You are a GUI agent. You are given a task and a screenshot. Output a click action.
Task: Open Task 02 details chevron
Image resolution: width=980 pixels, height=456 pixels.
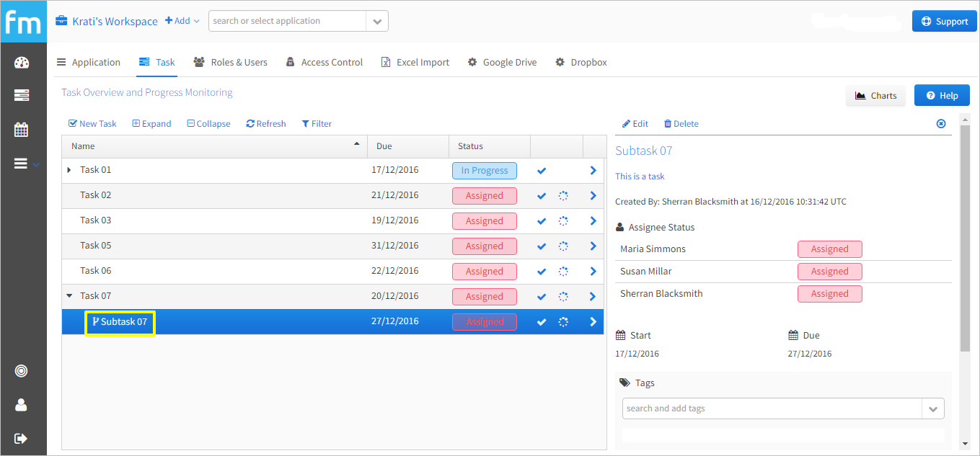(593, 196)
